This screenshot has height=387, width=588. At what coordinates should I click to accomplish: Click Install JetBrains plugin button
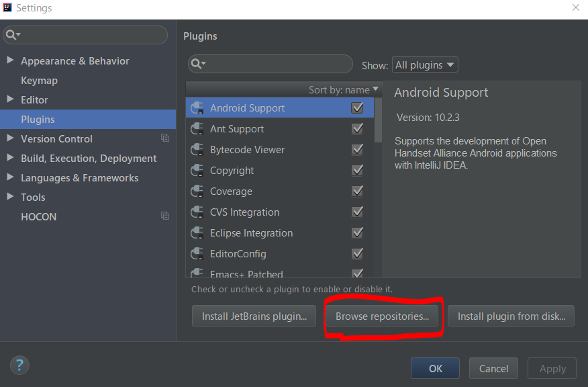pos(254,316)
